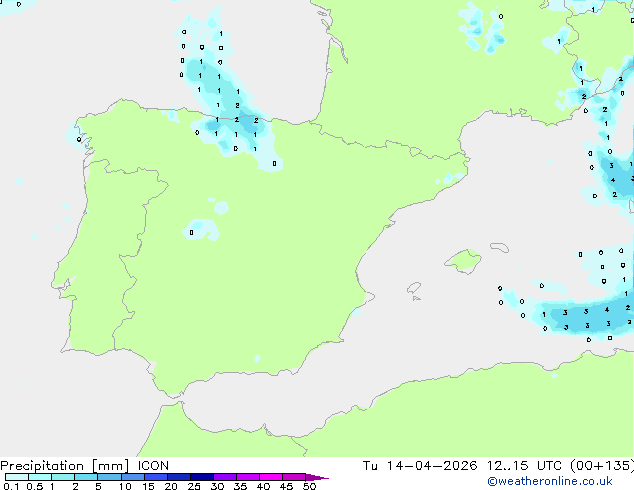Select the 5–10 mm legend color box
This screenshot has width=634, height=490.
click(109, 477)
